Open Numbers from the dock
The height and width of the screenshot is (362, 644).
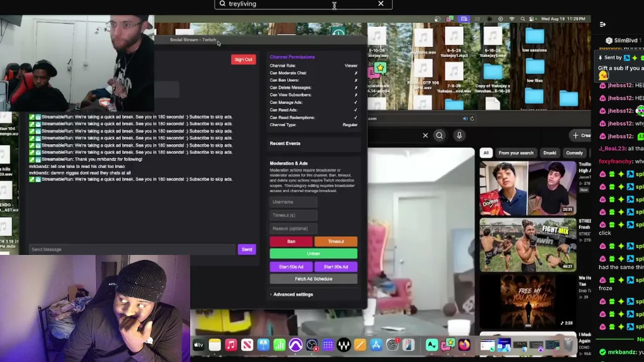279,345
